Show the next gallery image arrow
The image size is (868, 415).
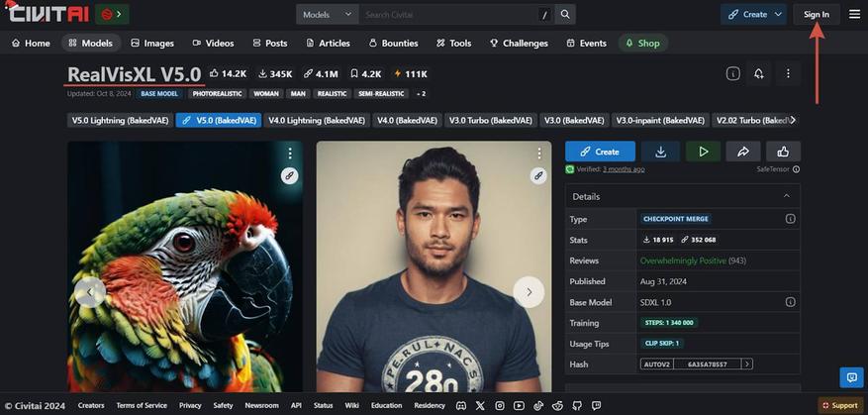click(529, 292)
